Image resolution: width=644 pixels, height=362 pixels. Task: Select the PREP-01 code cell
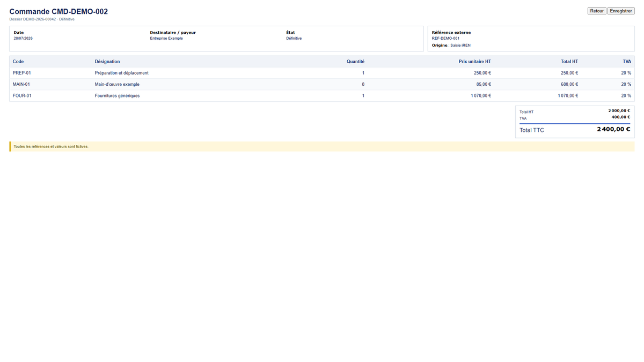(x=22, y=73)
